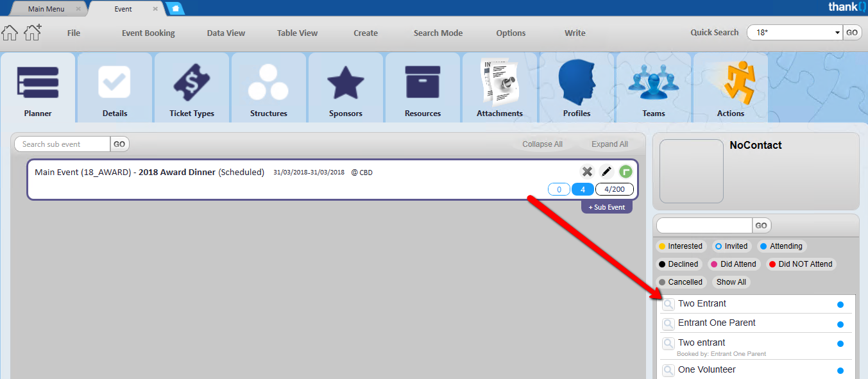This screenshot has height=379, width=868.
Task: Open the Sponsors star icon
Action: (x=345, y=83)
